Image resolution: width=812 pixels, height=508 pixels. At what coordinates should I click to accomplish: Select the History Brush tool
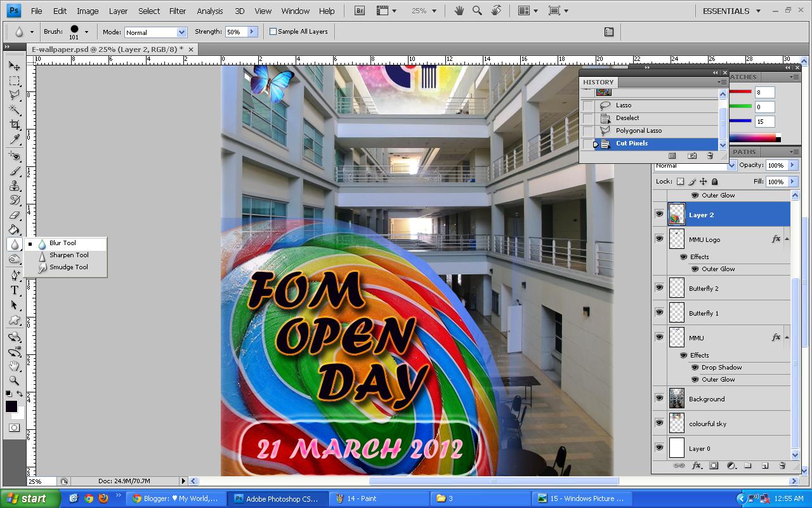point(14,200)
